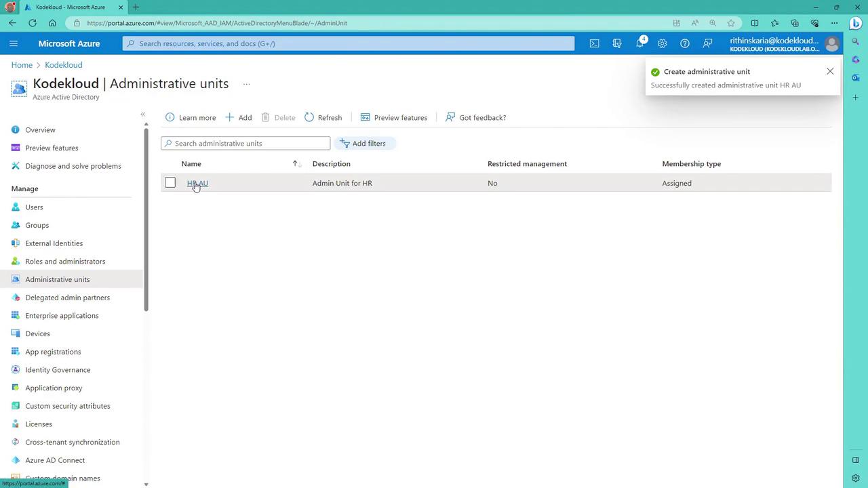
Task: Navigate to Licenses
Action: [39, 424]
